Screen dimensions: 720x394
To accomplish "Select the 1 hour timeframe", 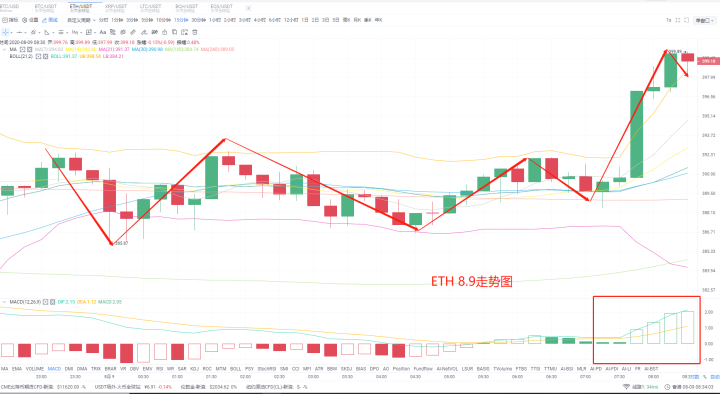I will point(215,20).
